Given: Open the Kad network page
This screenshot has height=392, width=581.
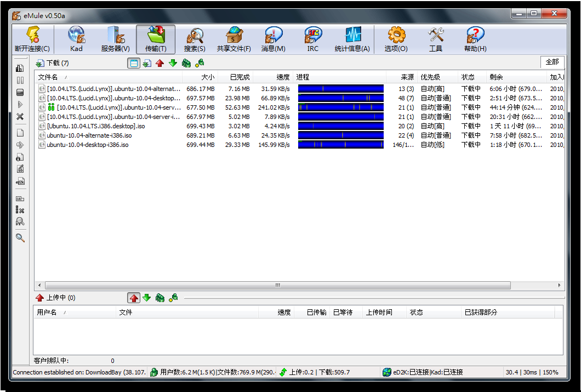Looking at the screenshot, I should pyautogui.click(x=76, y=39).
